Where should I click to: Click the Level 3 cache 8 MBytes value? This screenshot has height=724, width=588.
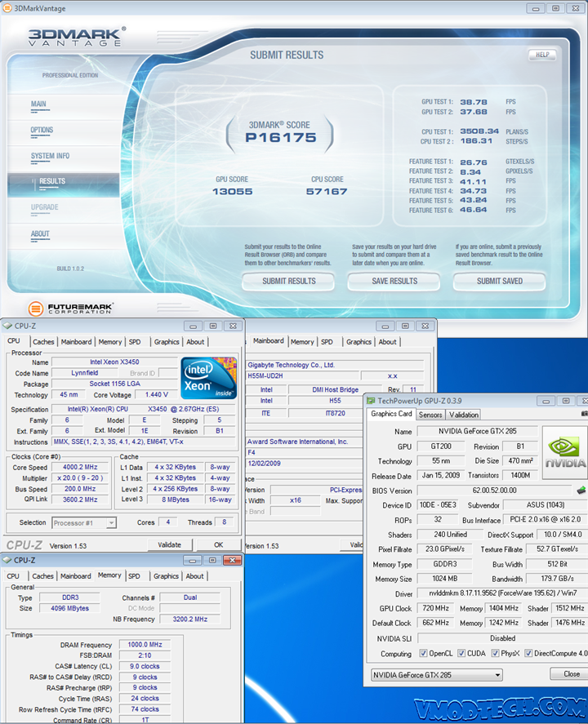pyautogui.click(x=176, y=500)
